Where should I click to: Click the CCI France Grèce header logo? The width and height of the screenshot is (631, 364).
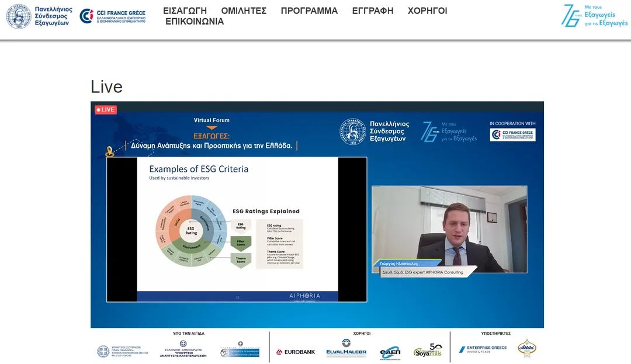[113, 16]
